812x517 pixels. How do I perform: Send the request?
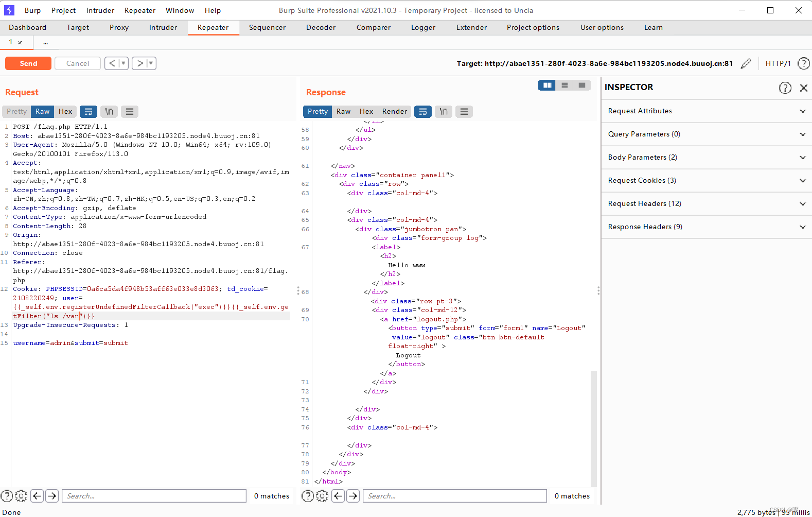point(28,63)
